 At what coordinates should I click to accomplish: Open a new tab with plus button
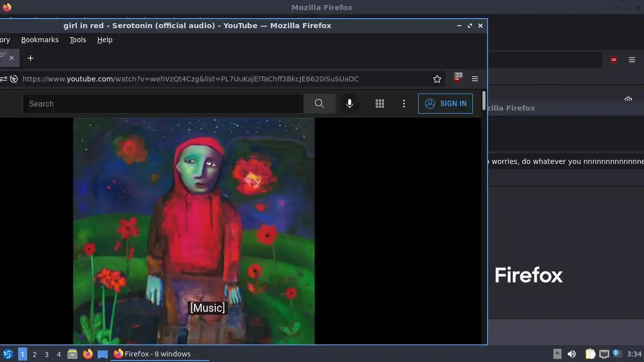(x=30, y=58)
